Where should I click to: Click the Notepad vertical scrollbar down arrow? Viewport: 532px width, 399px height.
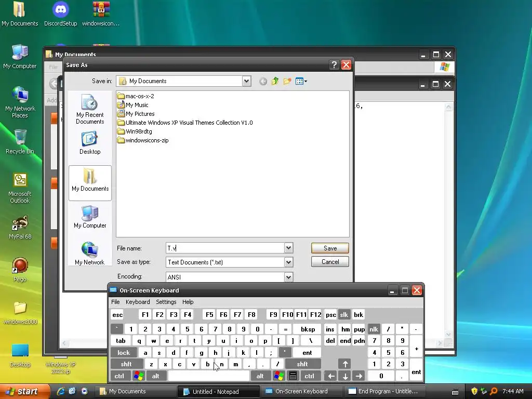pos(448,334)
